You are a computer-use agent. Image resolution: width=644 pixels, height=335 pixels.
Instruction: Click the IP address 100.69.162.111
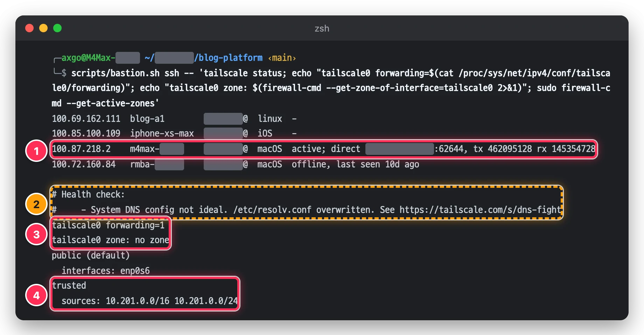point(86,118)
